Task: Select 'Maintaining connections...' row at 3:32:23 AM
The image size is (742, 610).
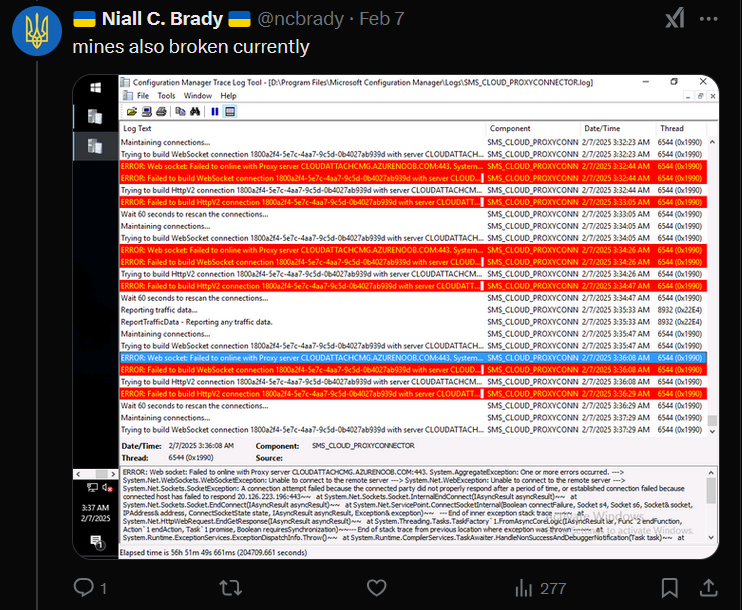Action: tap(413, 142)
